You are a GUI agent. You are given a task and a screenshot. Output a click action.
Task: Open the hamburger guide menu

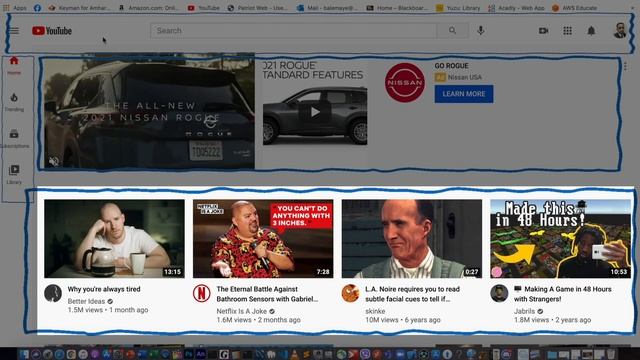click(x=14, y=31)
